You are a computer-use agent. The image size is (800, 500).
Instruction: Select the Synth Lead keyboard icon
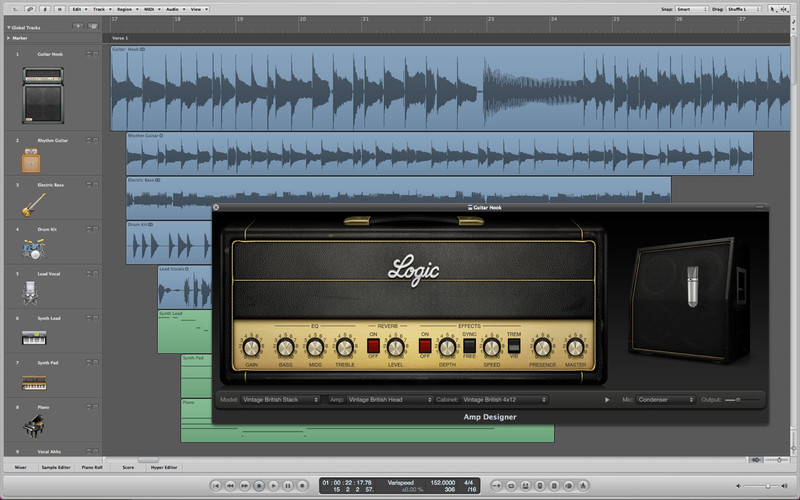click(x=35, y=339)
